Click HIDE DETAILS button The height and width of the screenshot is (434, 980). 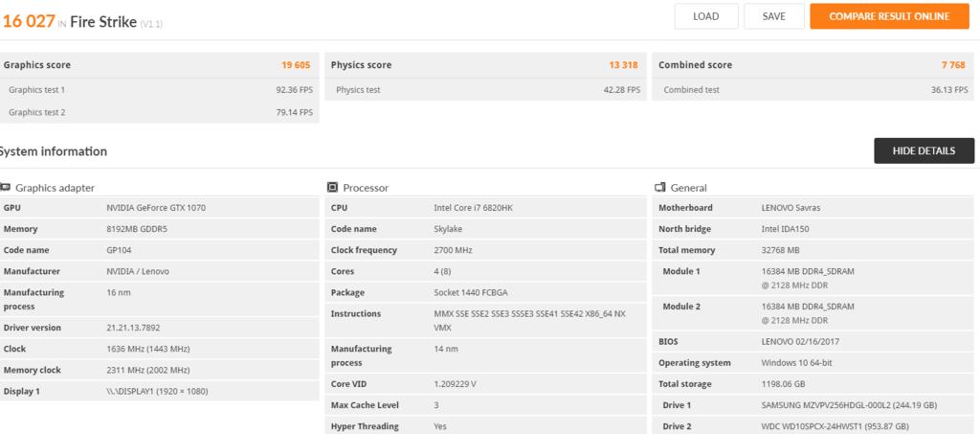924,150
